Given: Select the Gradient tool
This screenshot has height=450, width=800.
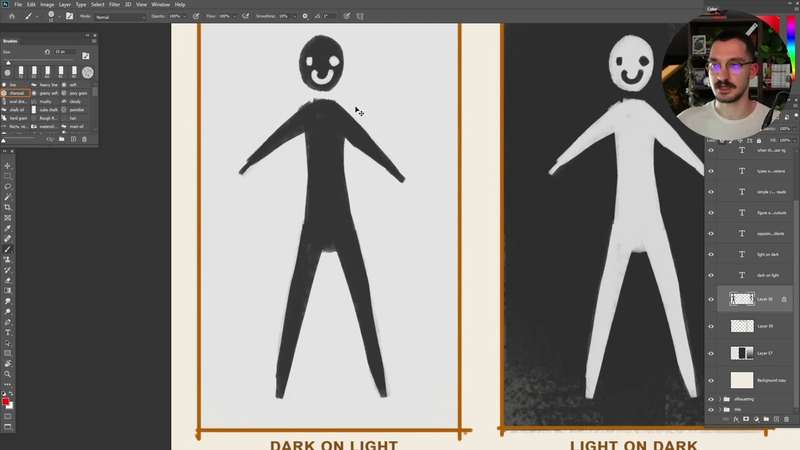Looking at the screenshot, I should (8, 291).
